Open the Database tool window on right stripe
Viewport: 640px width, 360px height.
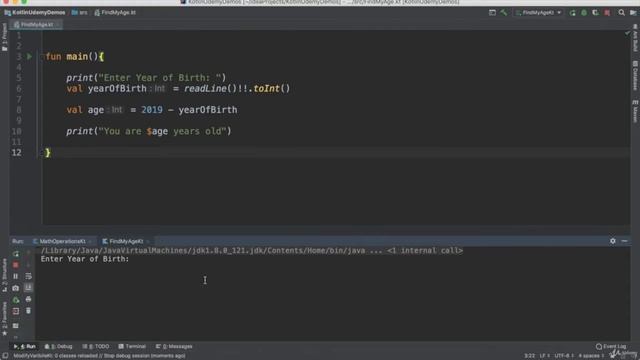tap(635, 76)
